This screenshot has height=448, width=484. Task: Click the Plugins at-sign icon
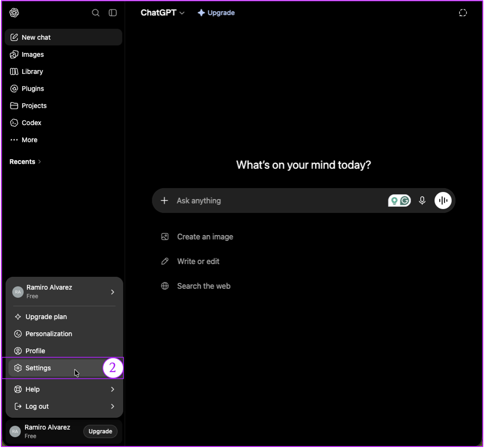pos(14,89)
